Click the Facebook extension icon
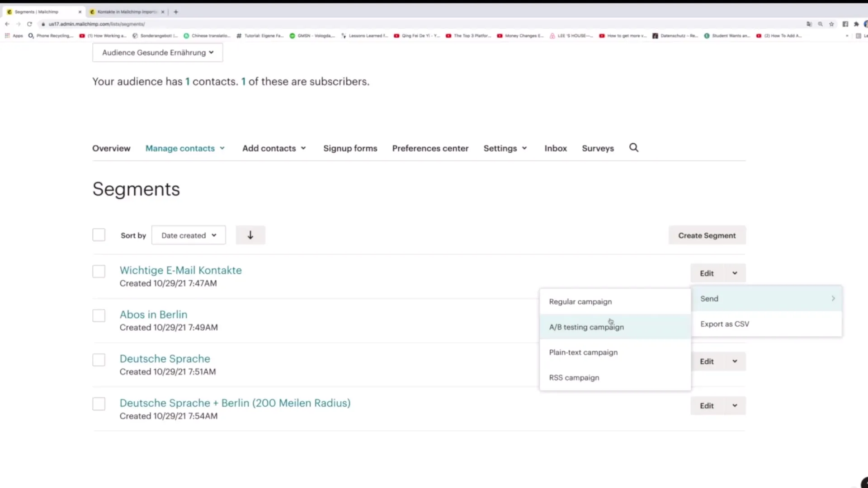The height and width of the screenshot is (488, 868). pos(845,24)
